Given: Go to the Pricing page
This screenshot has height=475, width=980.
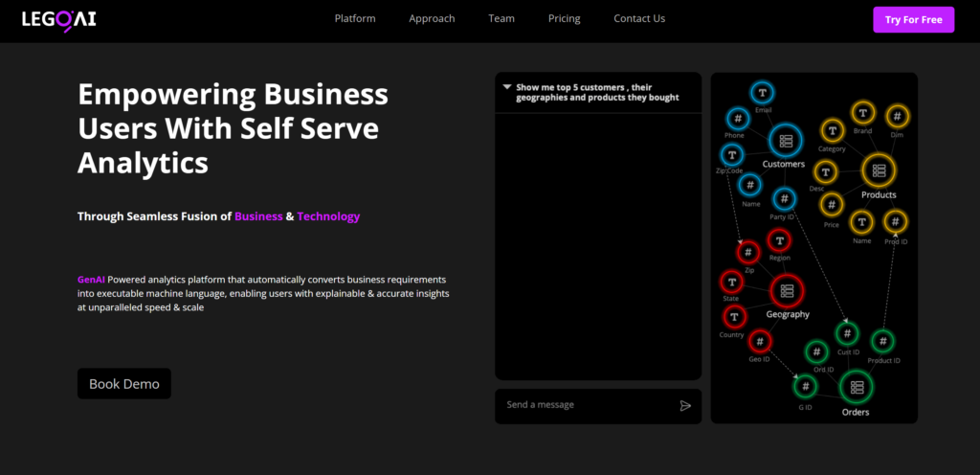Looking at the screenshot, I should pos(564,18).
